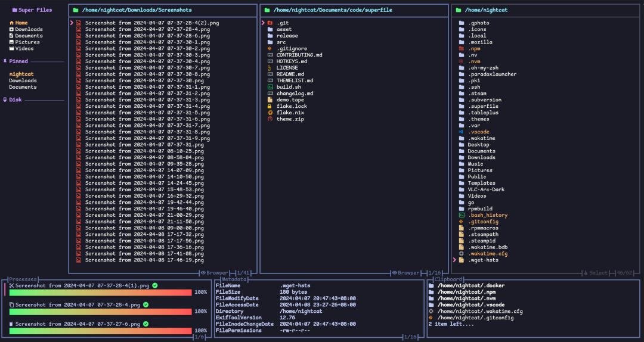The height and width of the screenshot is (342, 644).
Task: Click the gear icon next to .wakatime.cfg
Action: point(461,253)
